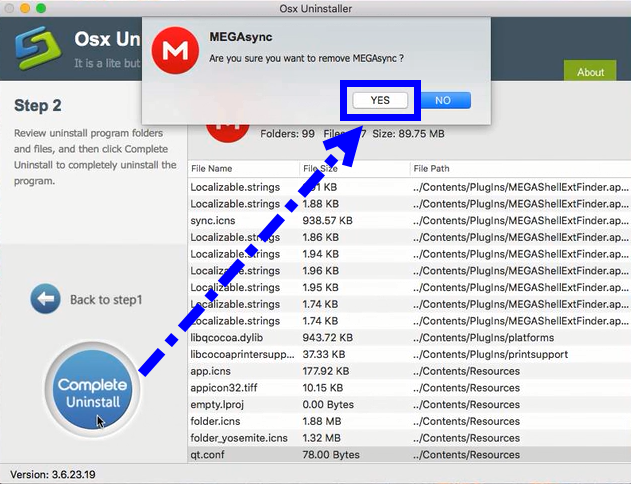Select the appicon32.tiff row
631x484 pixels.
[x=222, y=388]
